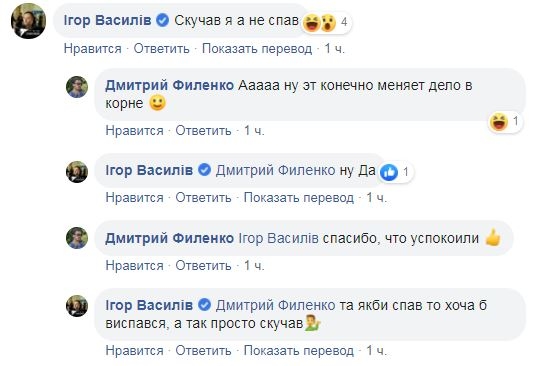Screen dimensions: 553x366
Task: Open the laughing reaction on the top comment
Action: pyautogui.click(x=311, y=23)
